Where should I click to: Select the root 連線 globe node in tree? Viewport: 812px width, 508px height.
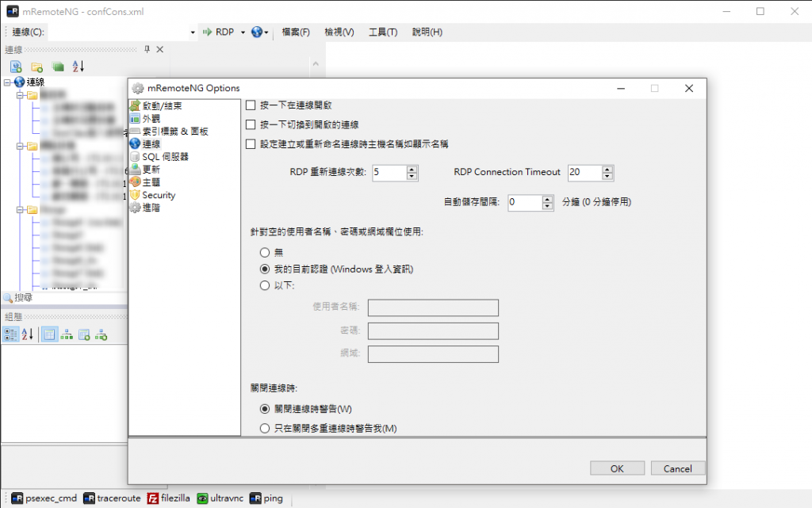click(x=29, y=82)
